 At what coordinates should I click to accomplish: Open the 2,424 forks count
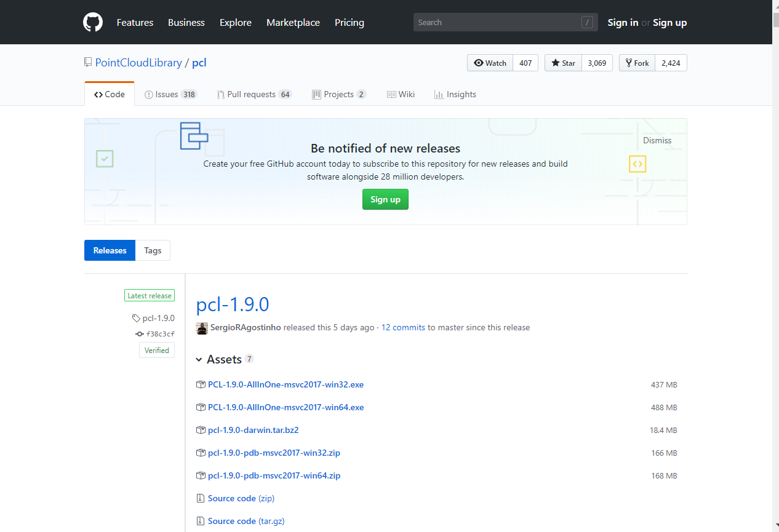coord(671,63)
